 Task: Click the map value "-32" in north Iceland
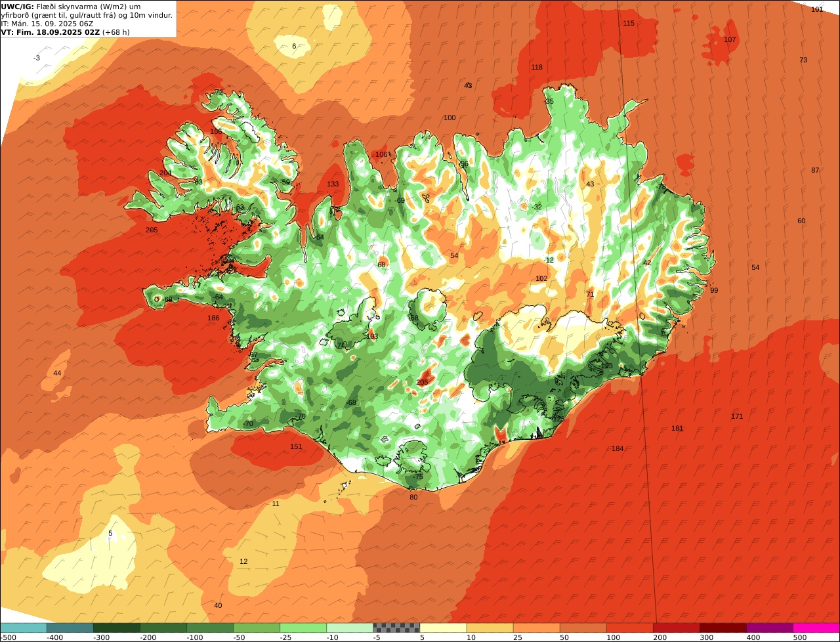tap(537, 207)
